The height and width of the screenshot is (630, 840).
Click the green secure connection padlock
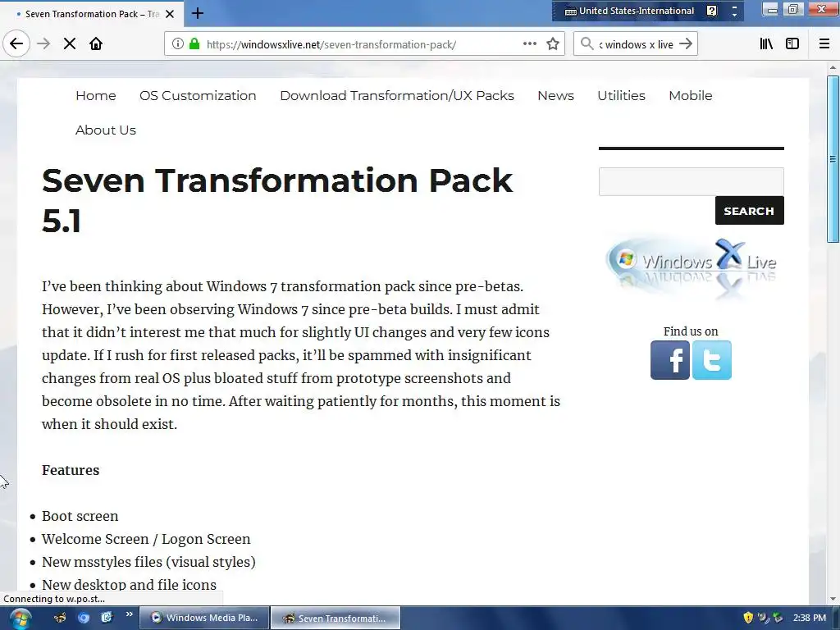point(195,44)
